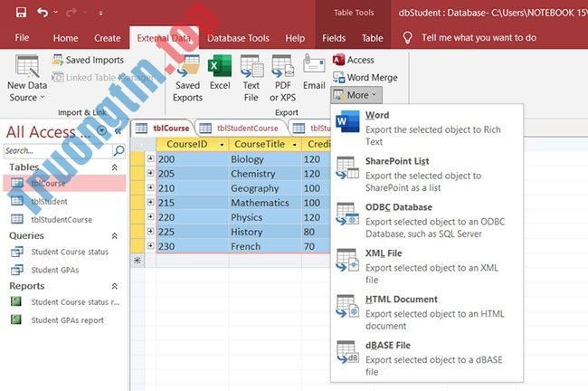Viewport: 588px width, 391px height.
Task: Click the select-all corner of datasheet
Action: click(x=143, y=145)
